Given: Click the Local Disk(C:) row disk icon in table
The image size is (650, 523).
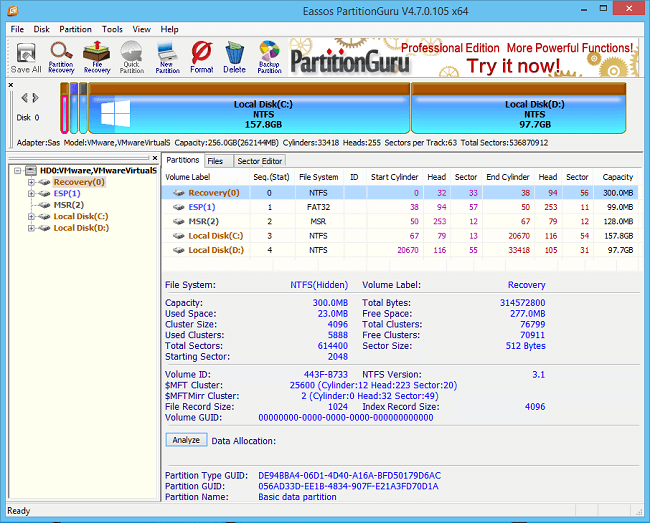Looking at the screenshot, I should [x=179, y=236].
